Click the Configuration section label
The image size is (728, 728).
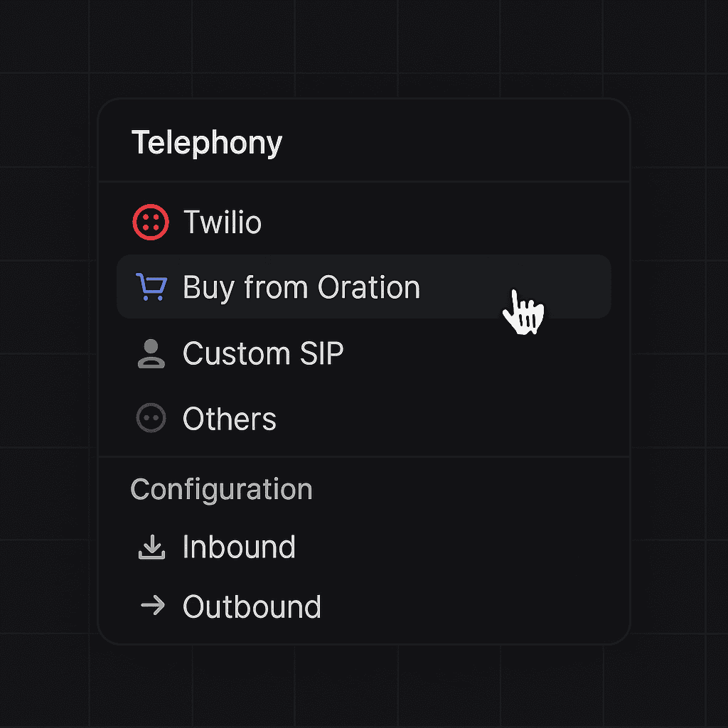pyautogui.click(x=221, y=489)
